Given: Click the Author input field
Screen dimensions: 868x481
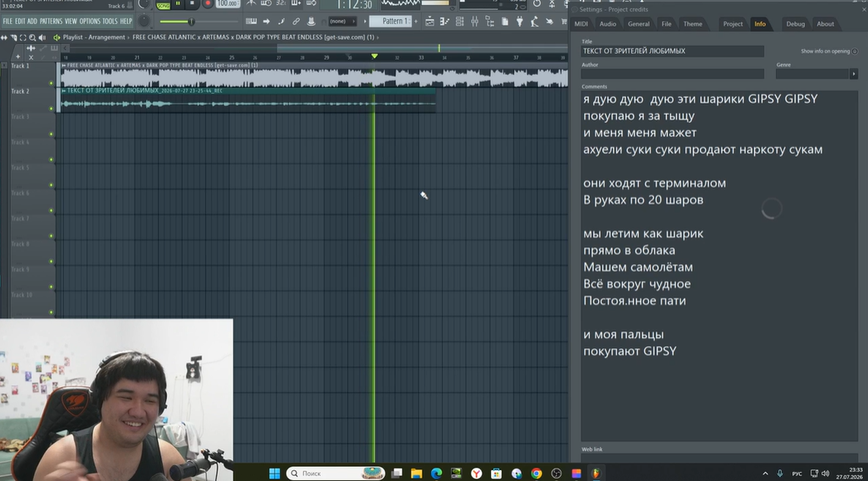Looking at the screenshot, I should [x=672, y=74].
